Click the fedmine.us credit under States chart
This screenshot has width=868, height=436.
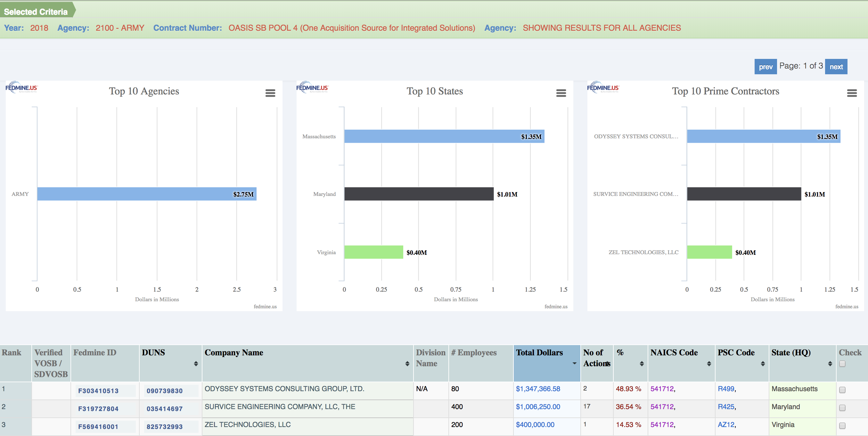(x=556, y=306)
